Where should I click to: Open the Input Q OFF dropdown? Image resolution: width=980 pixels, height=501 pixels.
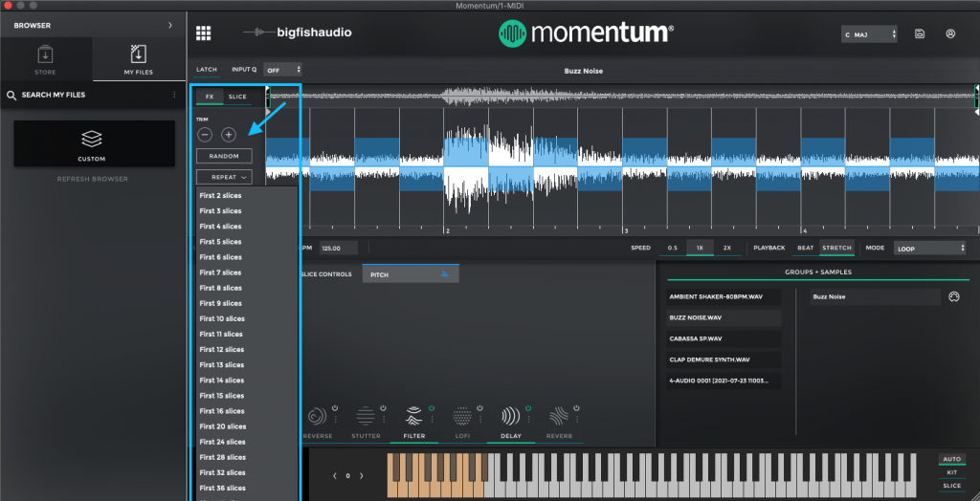tap(283, 70)
